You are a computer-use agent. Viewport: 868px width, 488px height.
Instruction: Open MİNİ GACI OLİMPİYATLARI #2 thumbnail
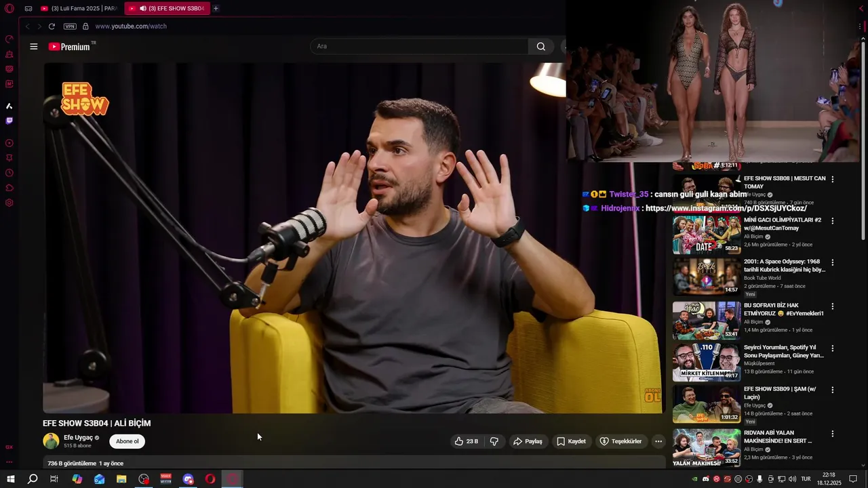pos(707,235)
